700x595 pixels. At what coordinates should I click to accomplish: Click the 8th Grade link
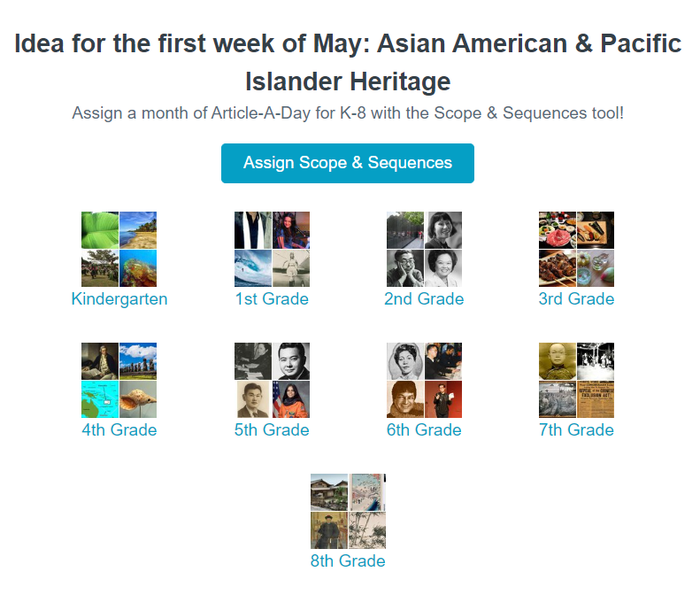[348, 561]
